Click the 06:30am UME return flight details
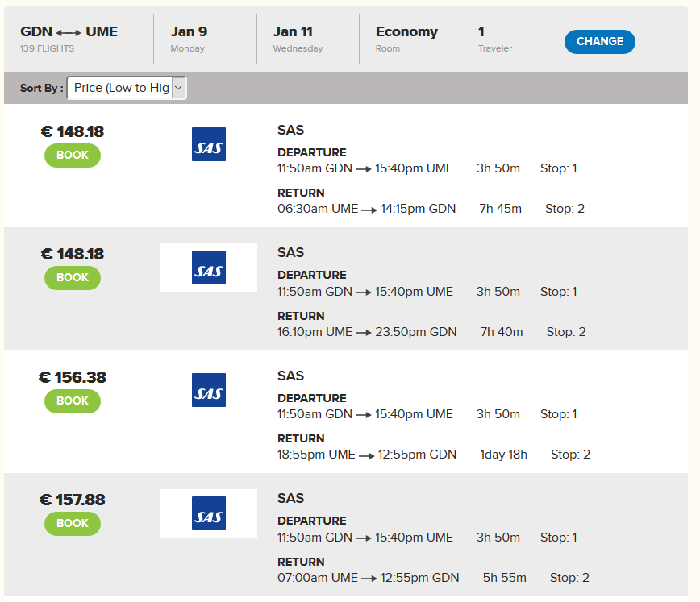 [431, 209]
